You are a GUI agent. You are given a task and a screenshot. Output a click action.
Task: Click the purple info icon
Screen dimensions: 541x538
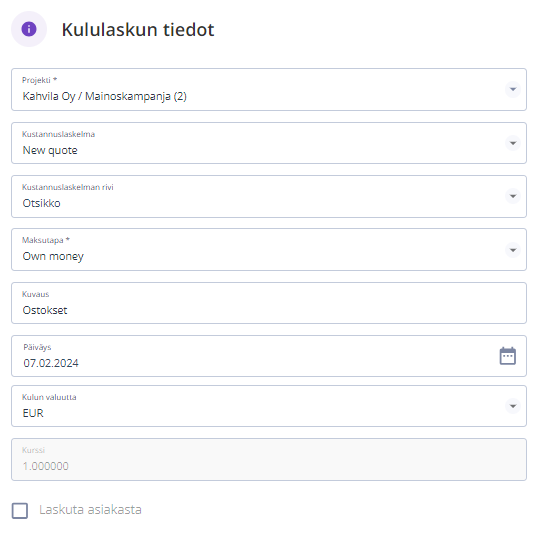pos(29,29)
